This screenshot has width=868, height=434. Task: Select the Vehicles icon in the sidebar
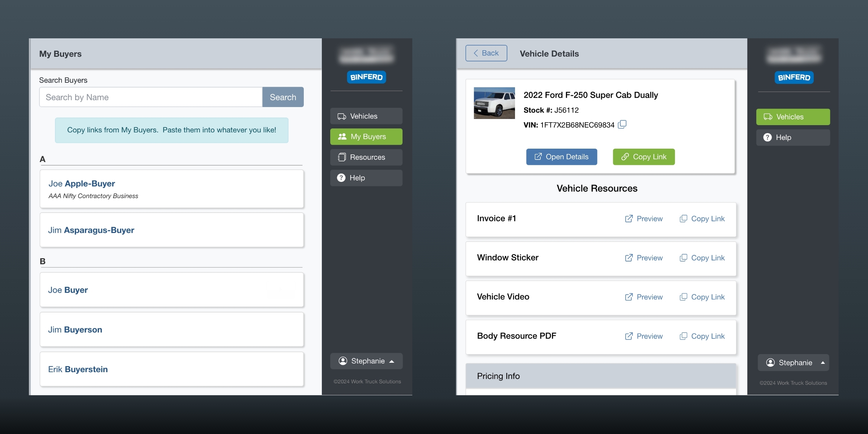point(341,116)
